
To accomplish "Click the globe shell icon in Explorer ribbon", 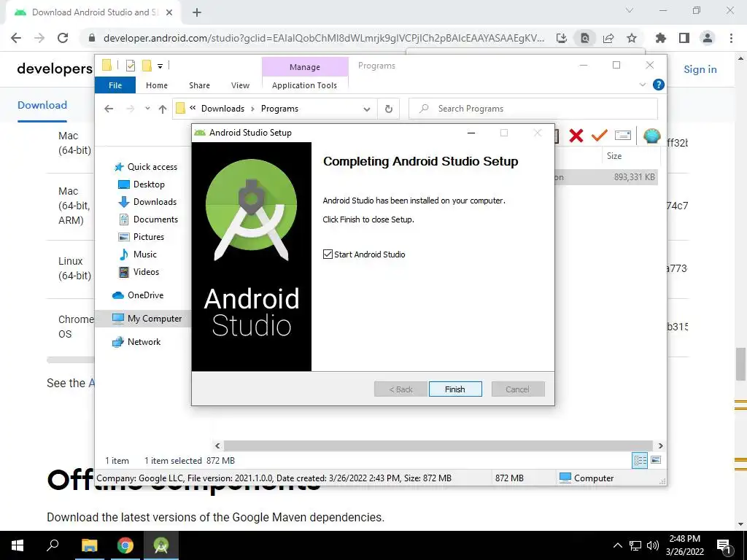I will click(651, 136).
